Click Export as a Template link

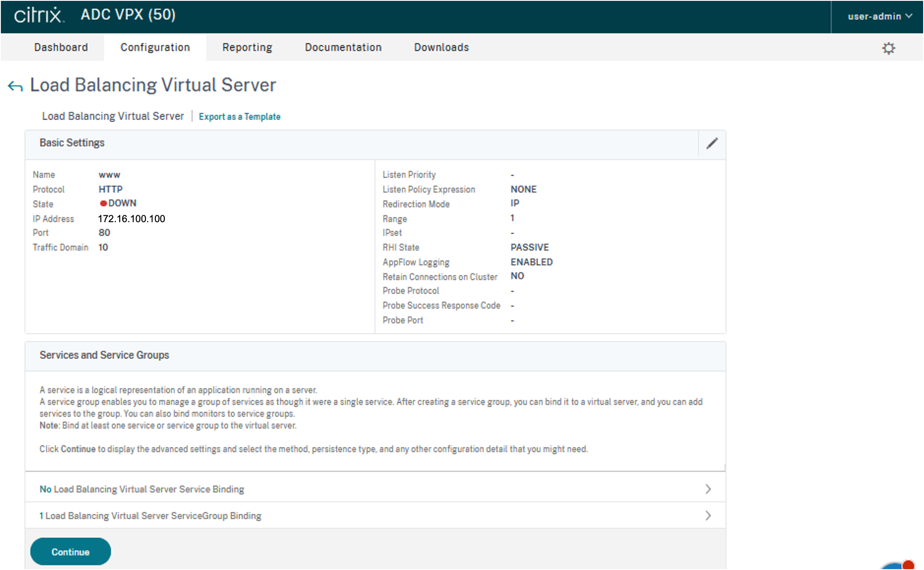tap(239, 117)
